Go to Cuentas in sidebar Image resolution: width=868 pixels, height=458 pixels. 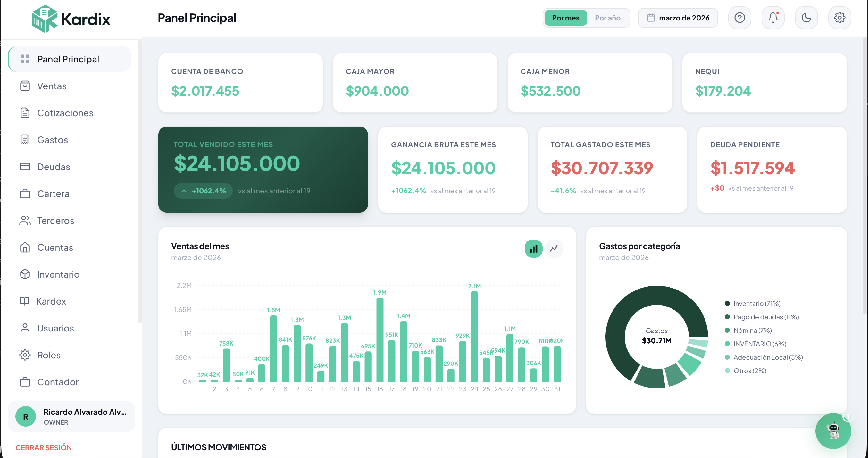70,247
